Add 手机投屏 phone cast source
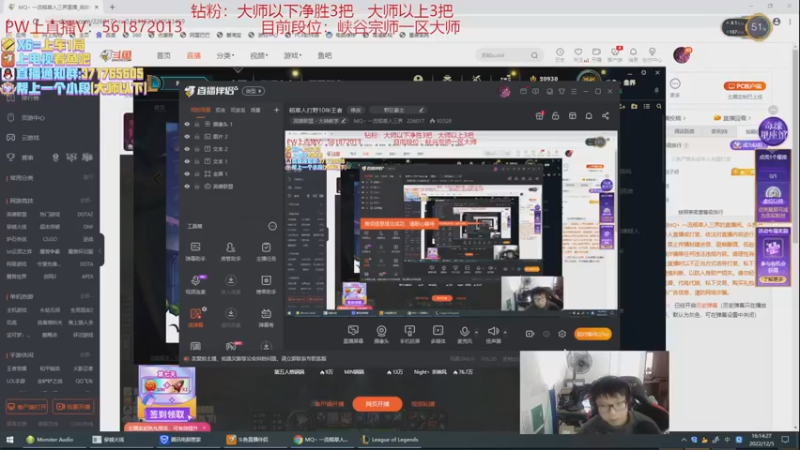This screenshot has height=450, width=800. [410, 334]
